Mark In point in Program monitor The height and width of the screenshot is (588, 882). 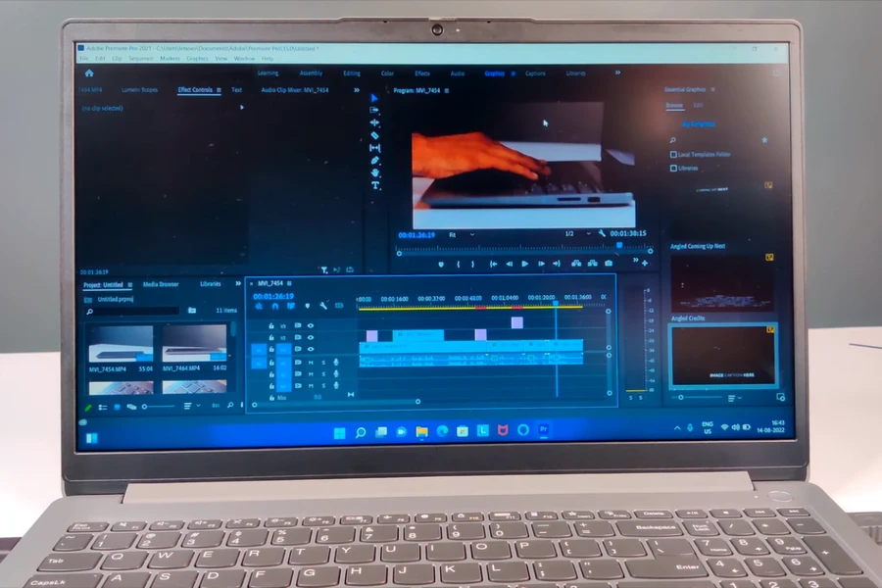[459, 264]
